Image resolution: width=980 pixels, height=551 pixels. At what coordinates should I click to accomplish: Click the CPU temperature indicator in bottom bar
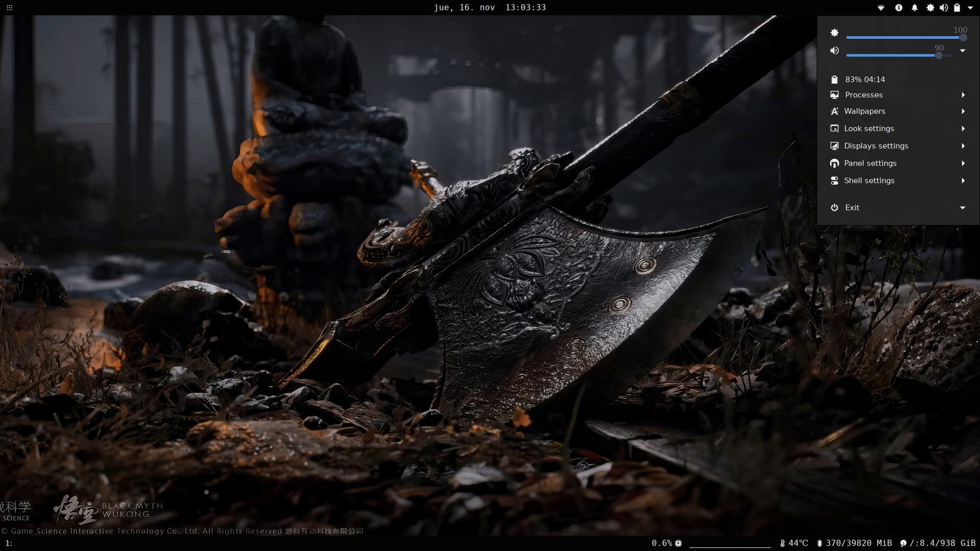[794, 543]
